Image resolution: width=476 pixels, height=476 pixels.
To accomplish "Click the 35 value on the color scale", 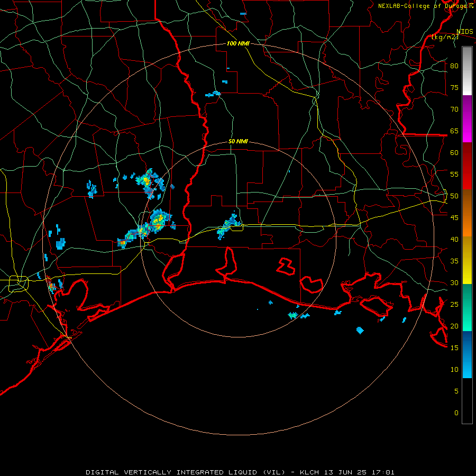I will point(454,261).
